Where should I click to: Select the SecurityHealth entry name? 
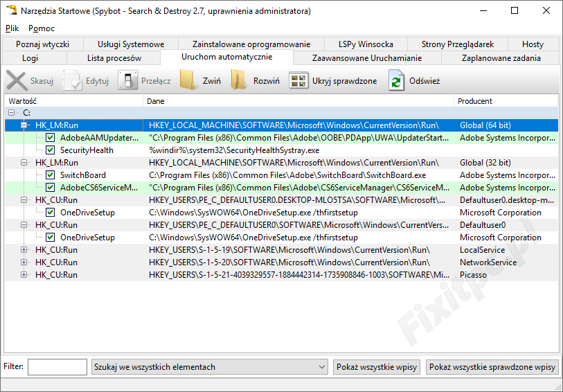[x=87, y=150]
